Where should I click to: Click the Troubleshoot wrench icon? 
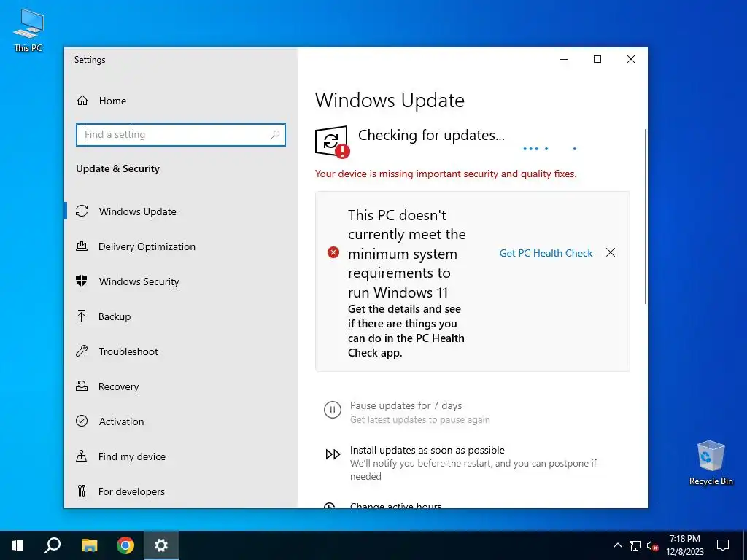click(82, 351)
